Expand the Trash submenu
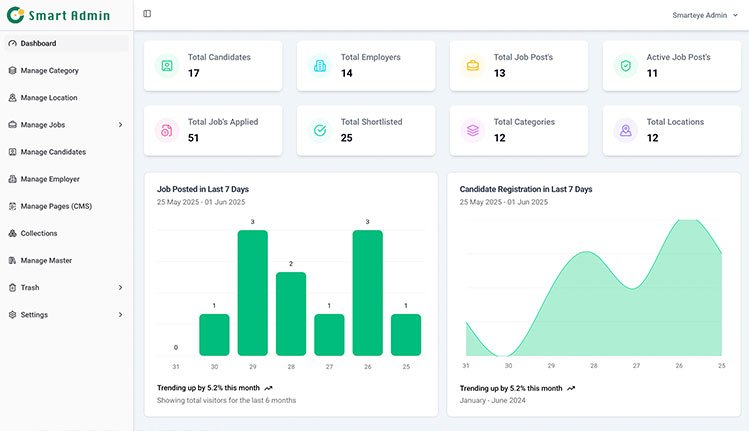Image resolution: width=749 pixels, height=431 pixels. coord(120,288)
